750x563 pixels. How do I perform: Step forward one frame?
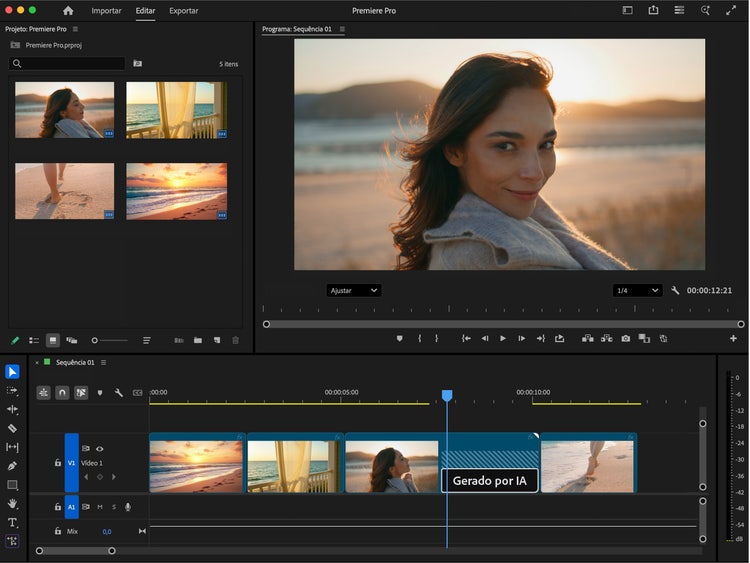coord(521,339)
